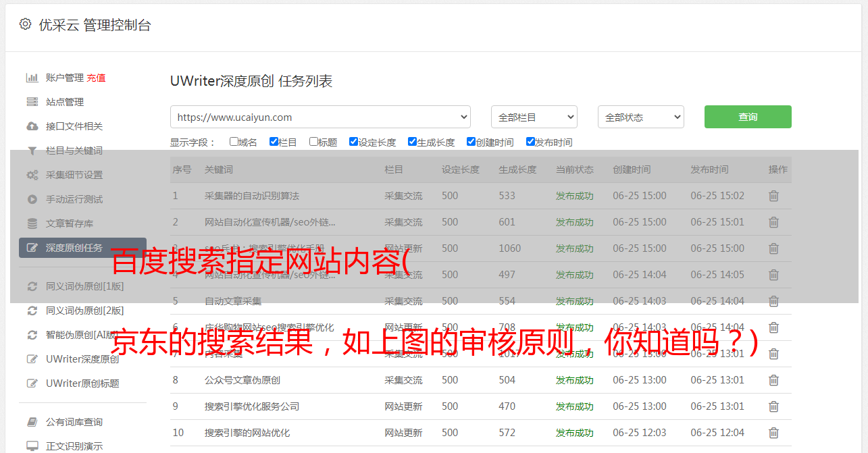Open 公有词库查询 from the sidebar
Viewport: 868px width, 453px height.
tap(74, 422)
